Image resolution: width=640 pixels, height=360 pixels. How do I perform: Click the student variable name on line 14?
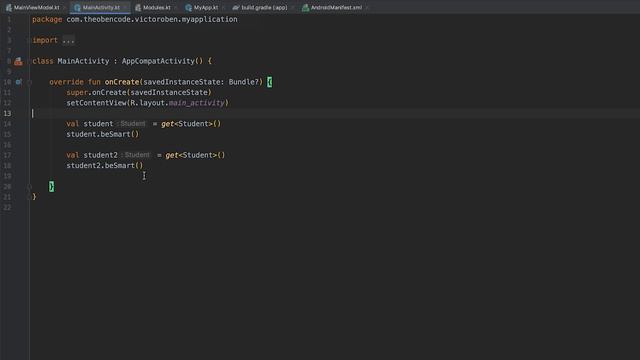tap(98, 124)
